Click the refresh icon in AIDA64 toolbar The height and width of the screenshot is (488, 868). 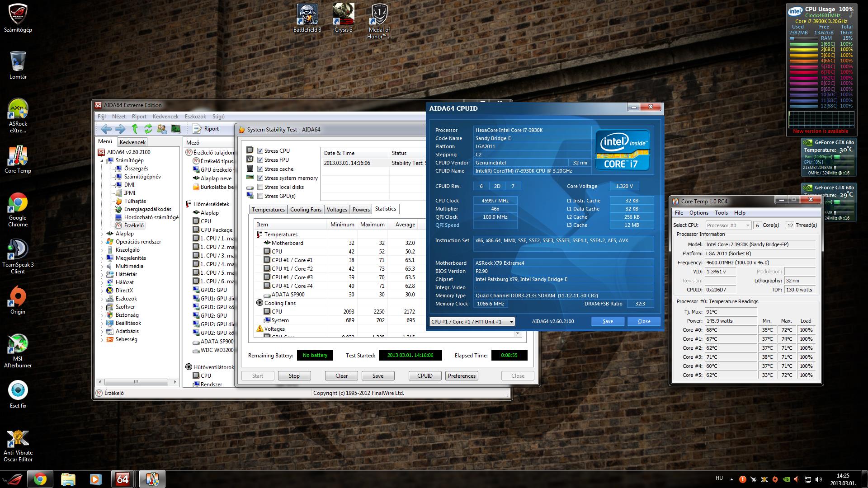(x=148, y=129)
